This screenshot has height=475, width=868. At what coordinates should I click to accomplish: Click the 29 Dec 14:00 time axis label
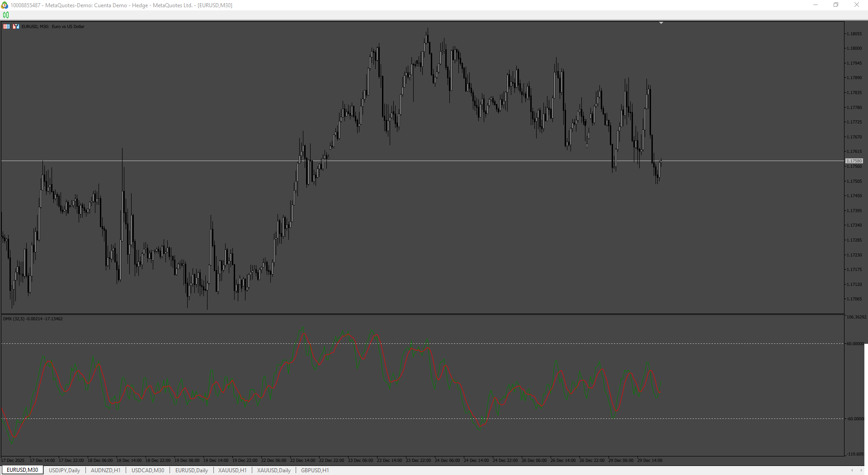point(650,461)
